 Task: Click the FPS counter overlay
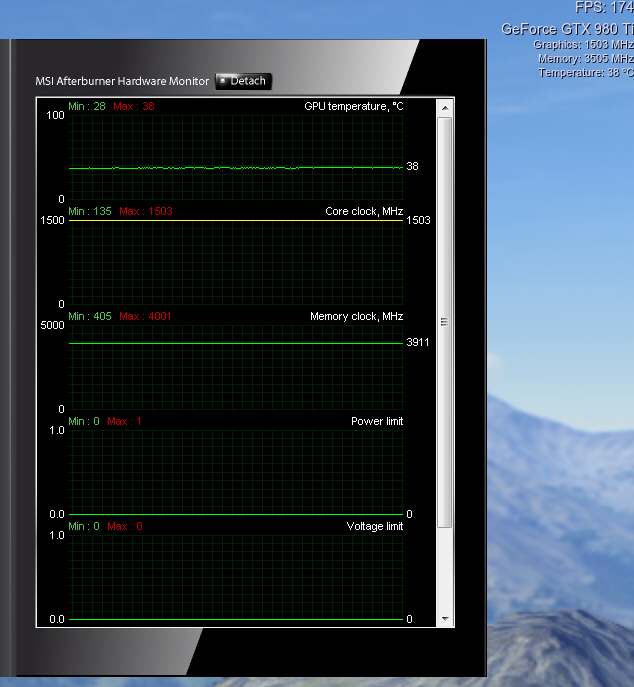pos(604,7)
